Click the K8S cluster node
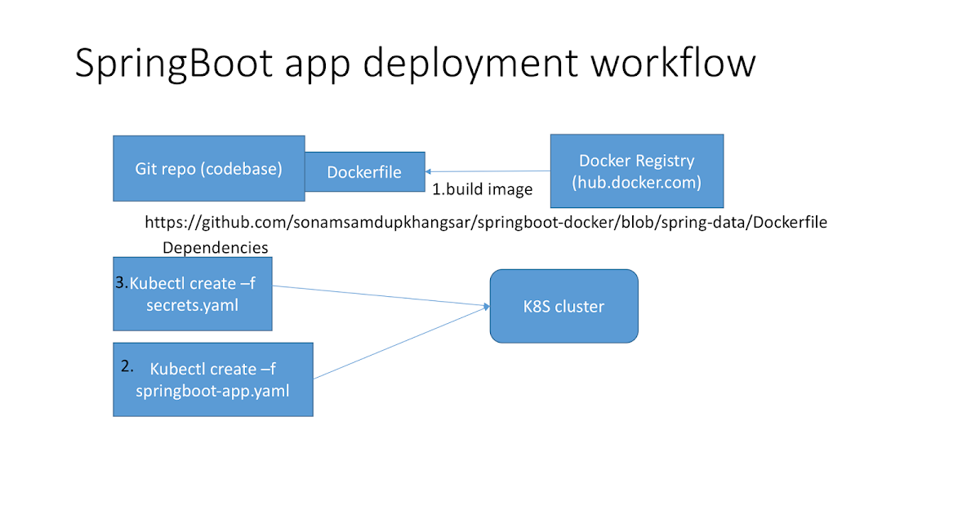 [x=563, y=307]
